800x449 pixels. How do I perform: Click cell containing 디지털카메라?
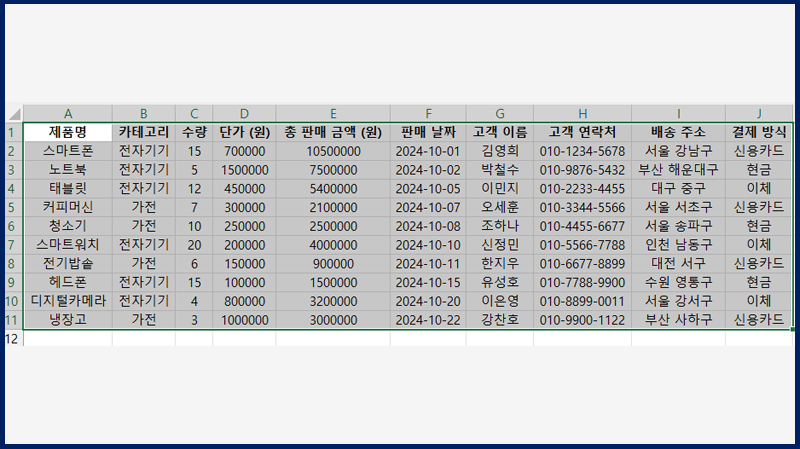[68, 301]
